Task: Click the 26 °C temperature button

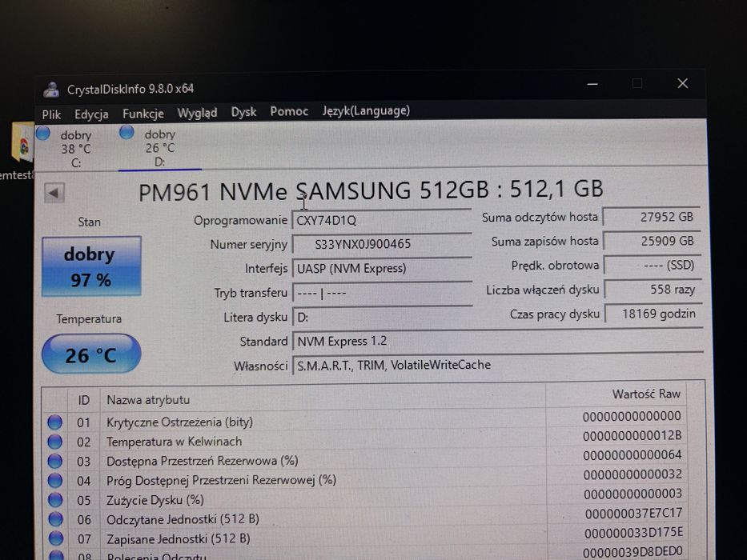Action: (x=91, y=354)
